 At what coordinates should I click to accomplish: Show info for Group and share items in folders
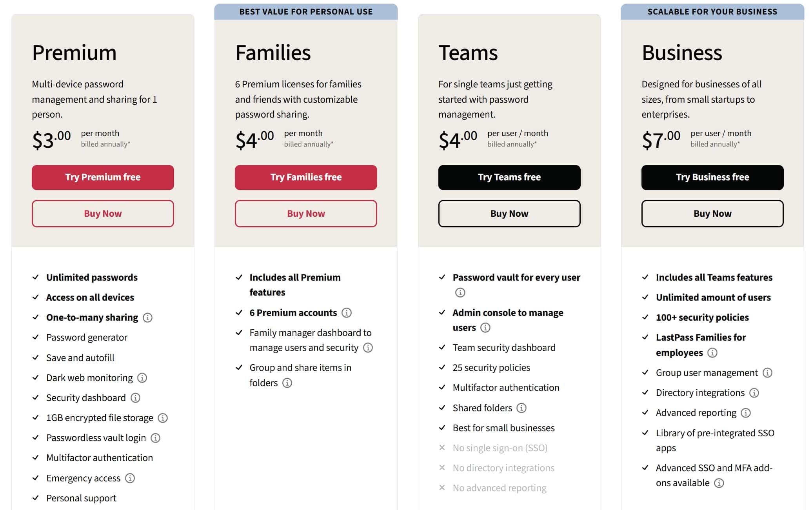click(x=287, y=383)
